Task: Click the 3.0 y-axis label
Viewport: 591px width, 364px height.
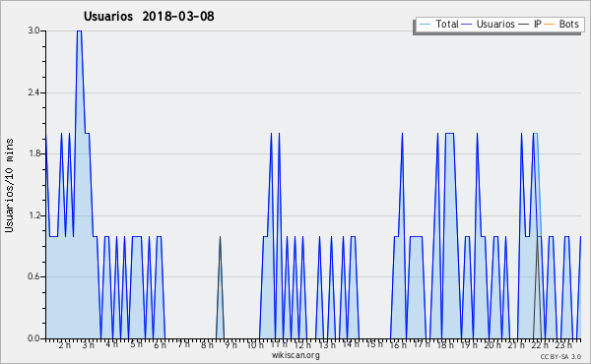Action: click(33, 30)
